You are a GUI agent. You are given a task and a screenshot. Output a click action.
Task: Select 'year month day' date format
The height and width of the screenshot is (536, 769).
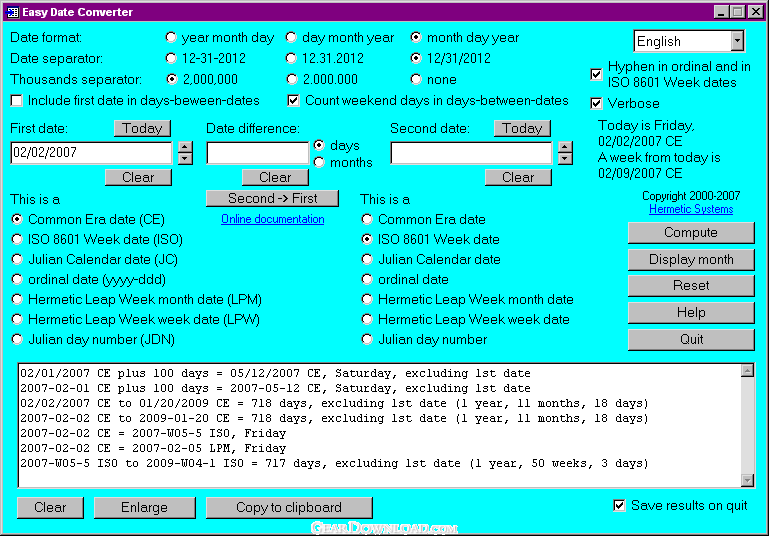171,37
